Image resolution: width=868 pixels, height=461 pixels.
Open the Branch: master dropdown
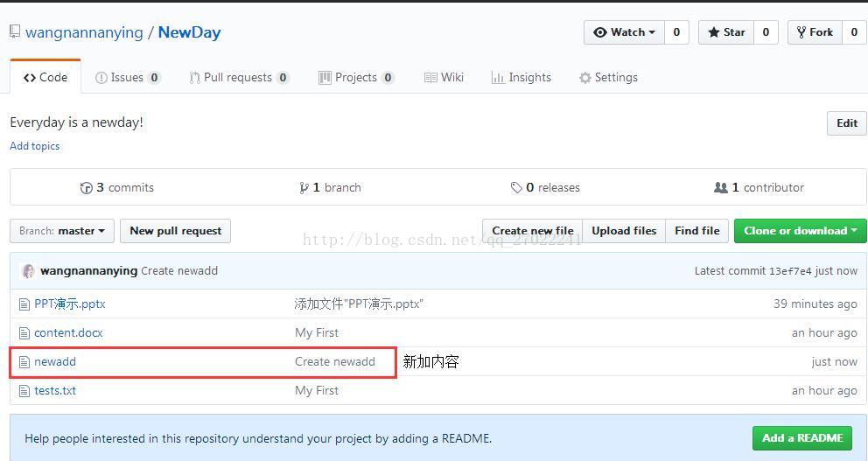[62, 231]
